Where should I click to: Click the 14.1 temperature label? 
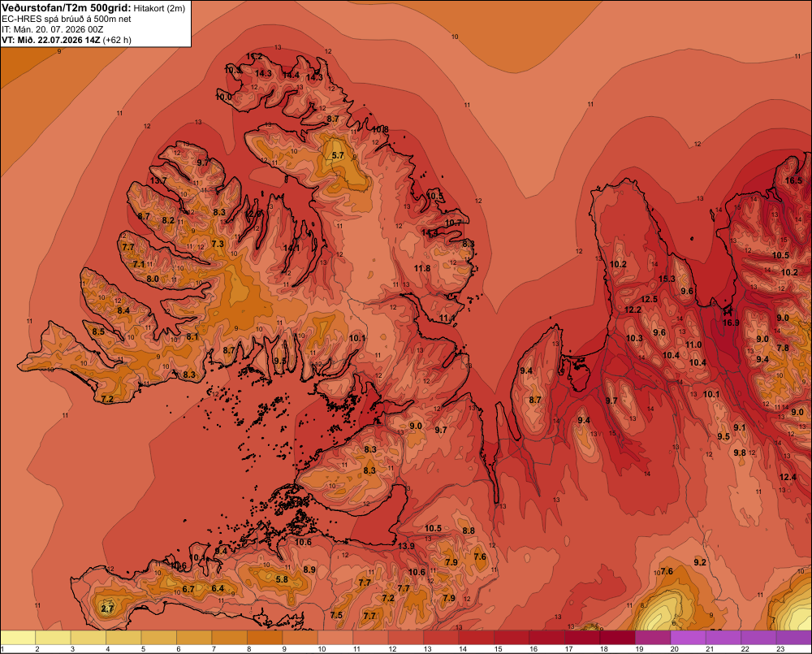pos(292,249)
